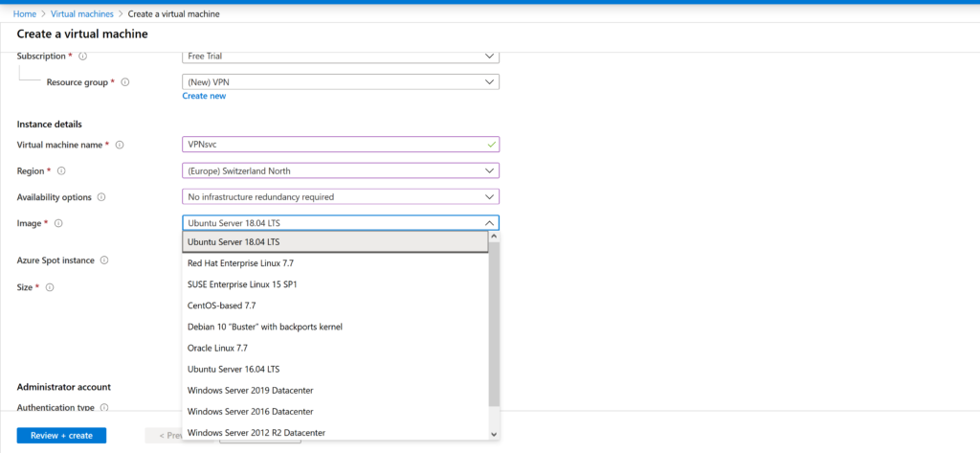
Task: Click info icon beside Resource group
Action: (x=125, y=82)
